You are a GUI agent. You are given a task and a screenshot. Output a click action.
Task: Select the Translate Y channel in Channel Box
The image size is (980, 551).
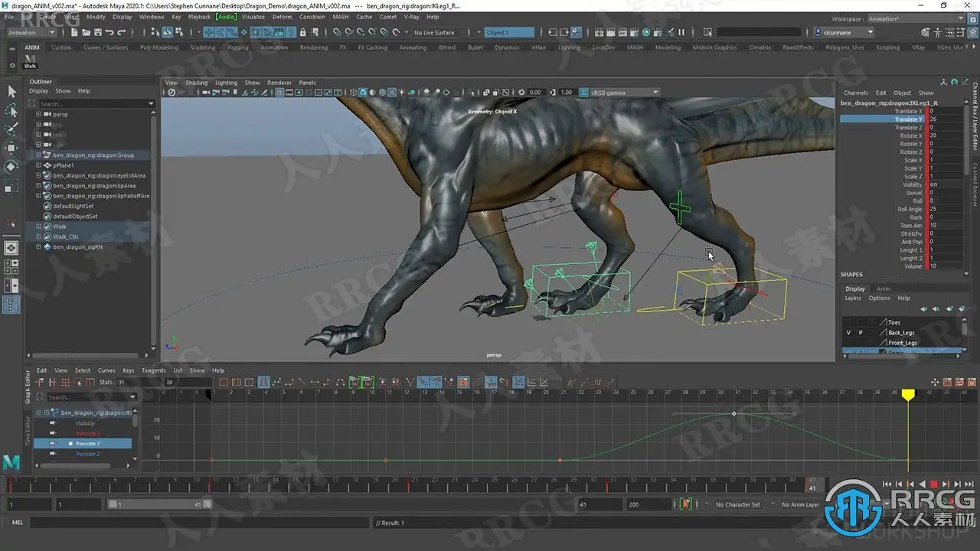click(x=908, y=119)
